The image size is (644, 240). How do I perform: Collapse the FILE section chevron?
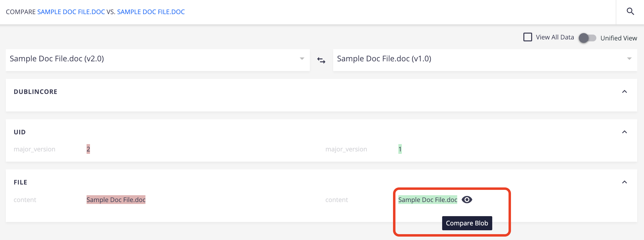tap(625, 182)
